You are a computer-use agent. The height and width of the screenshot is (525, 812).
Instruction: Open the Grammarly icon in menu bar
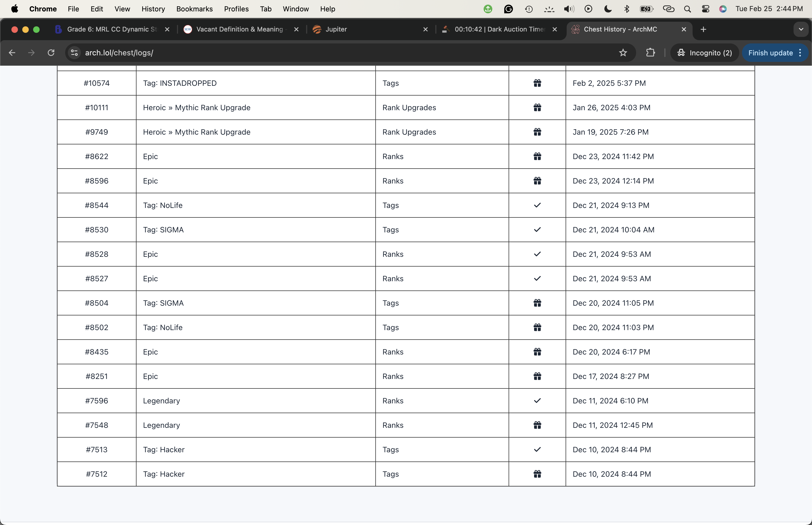[508, 9]
